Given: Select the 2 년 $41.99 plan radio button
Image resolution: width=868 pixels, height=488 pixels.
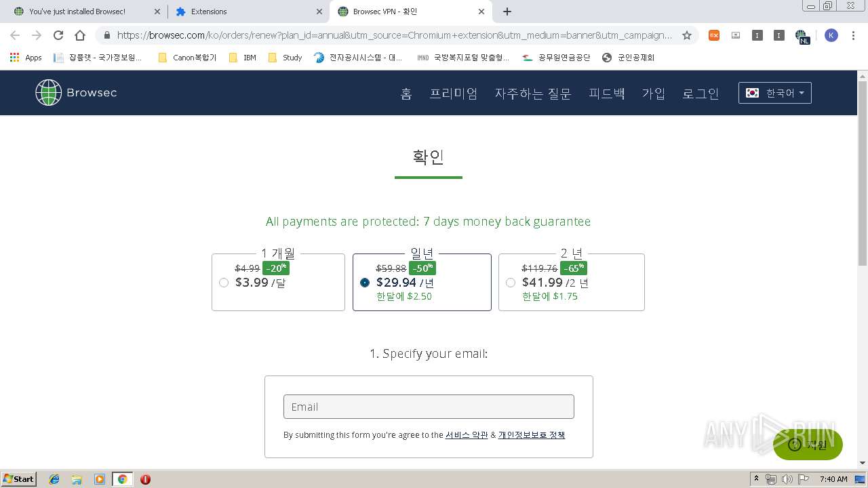Looking at the screenshot, I should coord(511,283).
